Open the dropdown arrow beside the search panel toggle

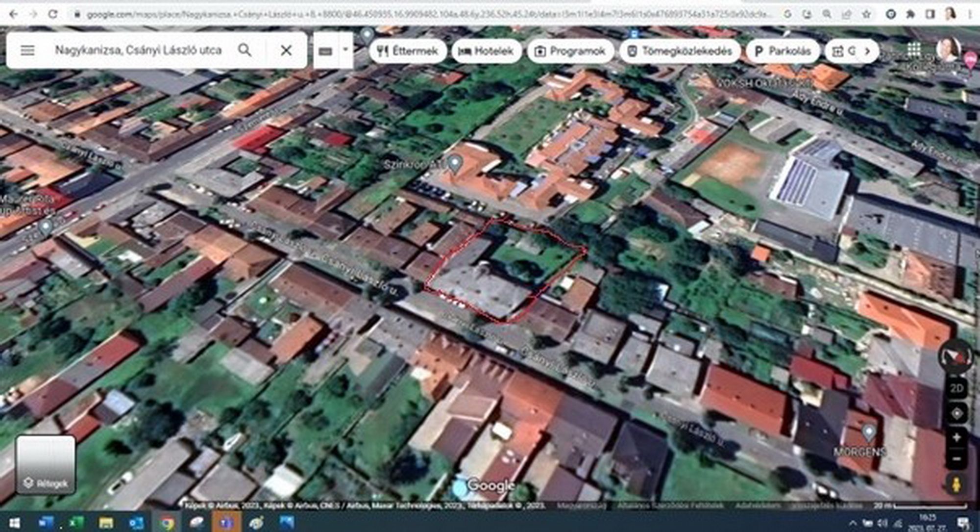click(x=345, y=50)
